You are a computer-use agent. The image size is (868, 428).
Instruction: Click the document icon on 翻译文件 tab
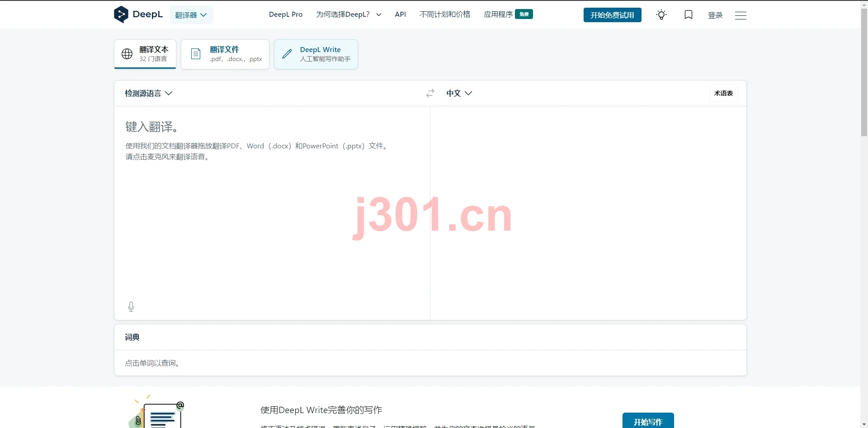(x=196, y=54)
